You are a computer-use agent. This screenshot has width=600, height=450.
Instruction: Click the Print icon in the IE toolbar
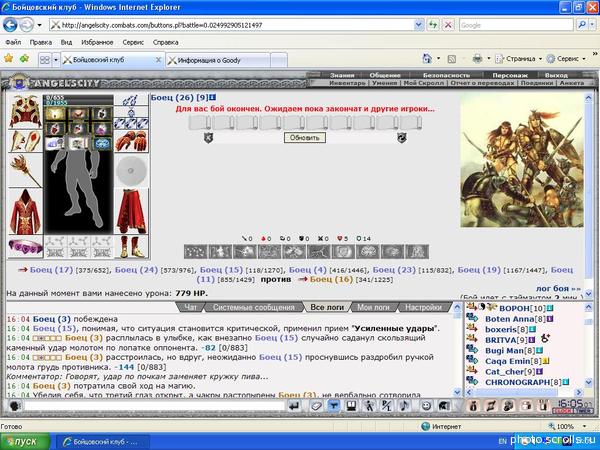[477, 59]
